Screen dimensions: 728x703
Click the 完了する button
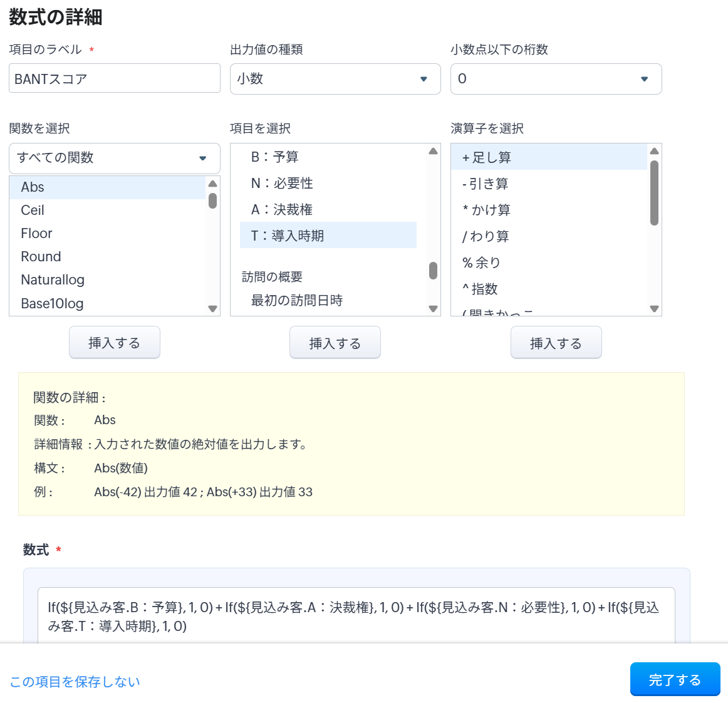(675, 680)
